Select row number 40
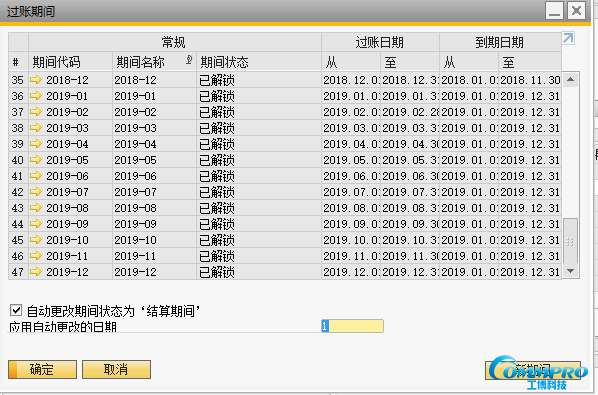 click(18, 160)
